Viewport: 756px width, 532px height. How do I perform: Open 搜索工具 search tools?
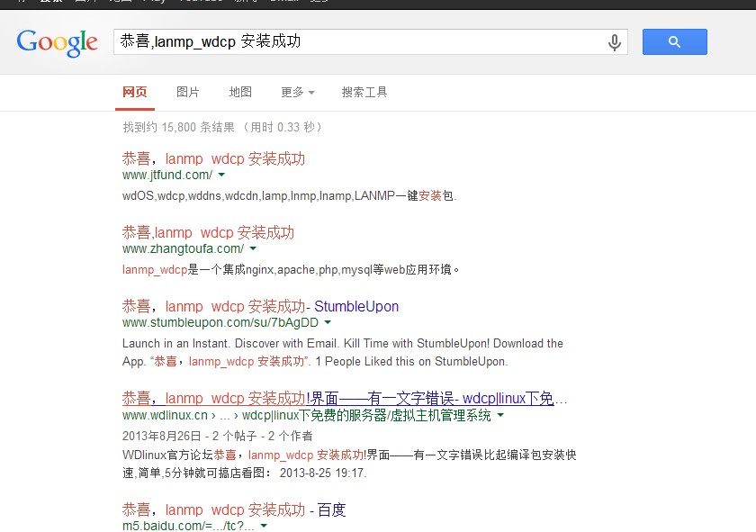364,93
